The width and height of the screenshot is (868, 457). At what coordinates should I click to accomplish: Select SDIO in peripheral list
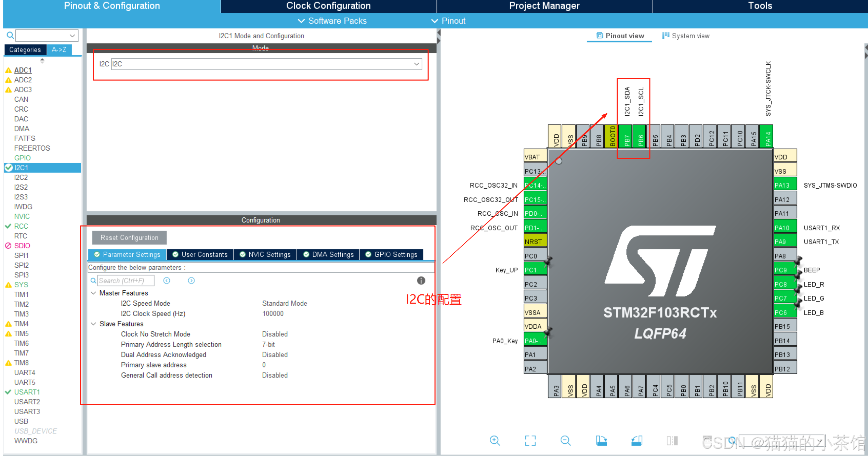[x=22, y=246]
